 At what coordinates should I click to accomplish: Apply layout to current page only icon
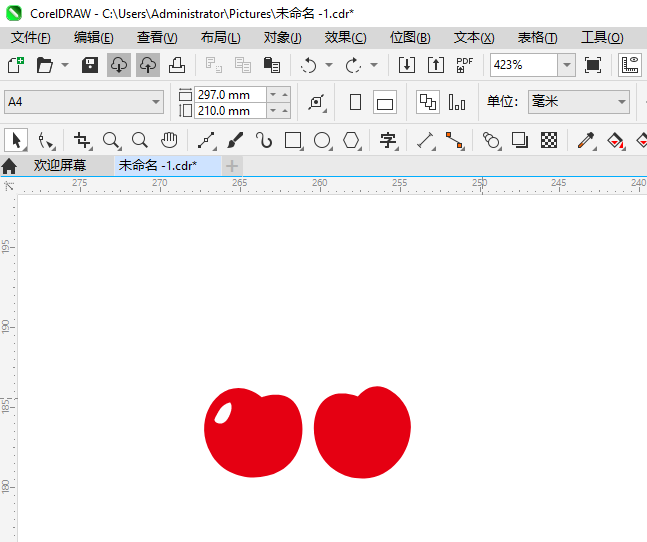(x=457, y=102)
